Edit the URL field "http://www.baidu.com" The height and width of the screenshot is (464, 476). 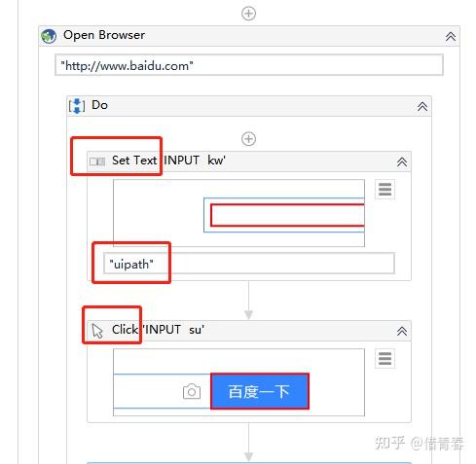249,65
